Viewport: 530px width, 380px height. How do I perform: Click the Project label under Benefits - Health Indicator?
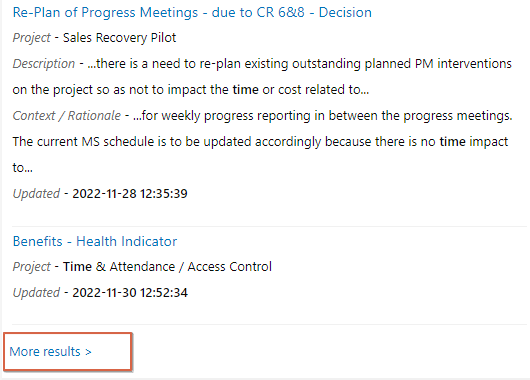coord(31,267)
